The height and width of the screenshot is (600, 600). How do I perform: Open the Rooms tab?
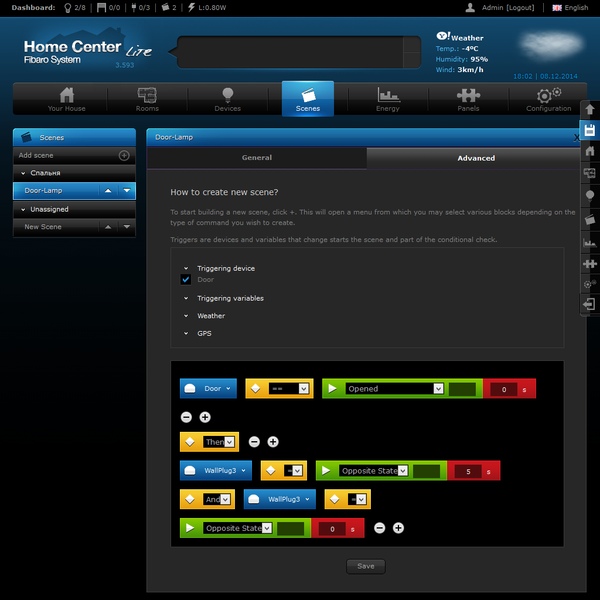tap(147, 99)
